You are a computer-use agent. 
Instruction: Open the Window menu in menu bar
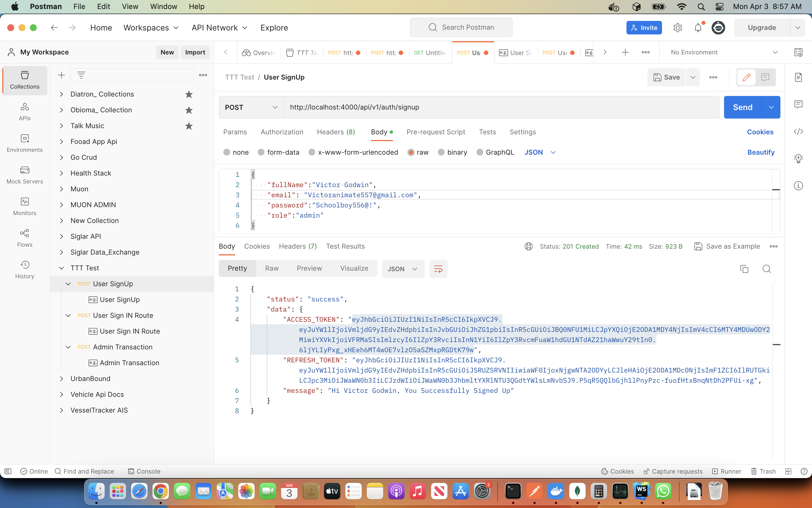164,6
